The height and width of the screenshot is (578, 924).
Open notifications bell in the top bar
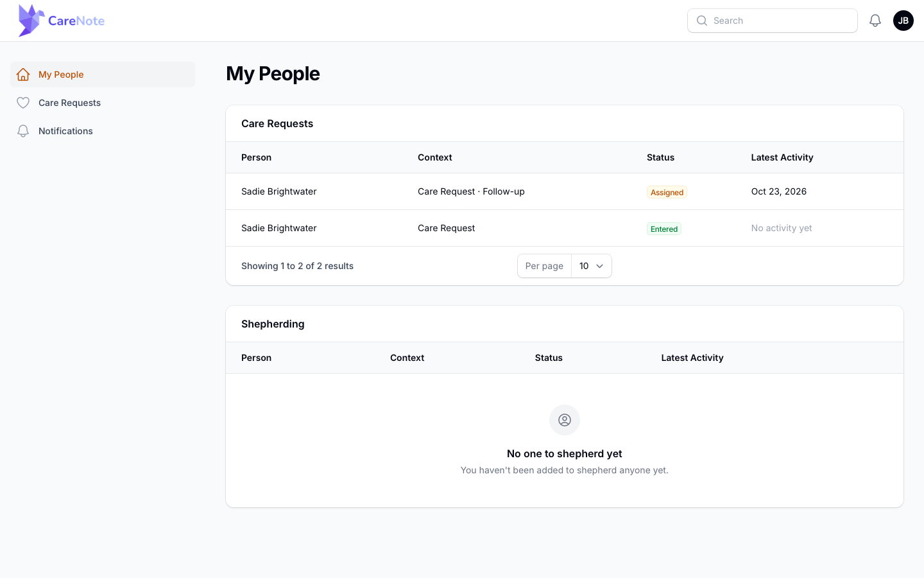tap(875, 21)
